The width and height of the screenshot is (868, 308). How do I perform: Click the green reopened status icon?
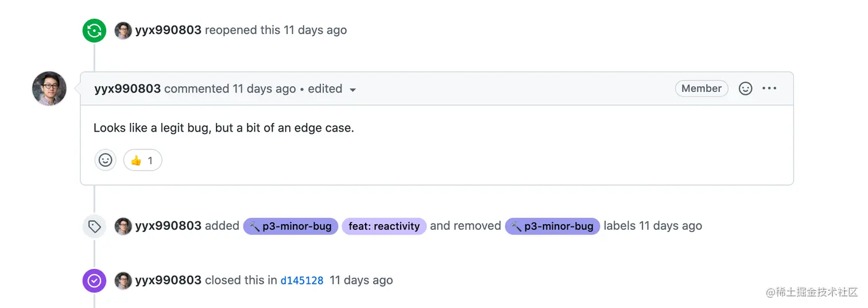click(94, 30)
